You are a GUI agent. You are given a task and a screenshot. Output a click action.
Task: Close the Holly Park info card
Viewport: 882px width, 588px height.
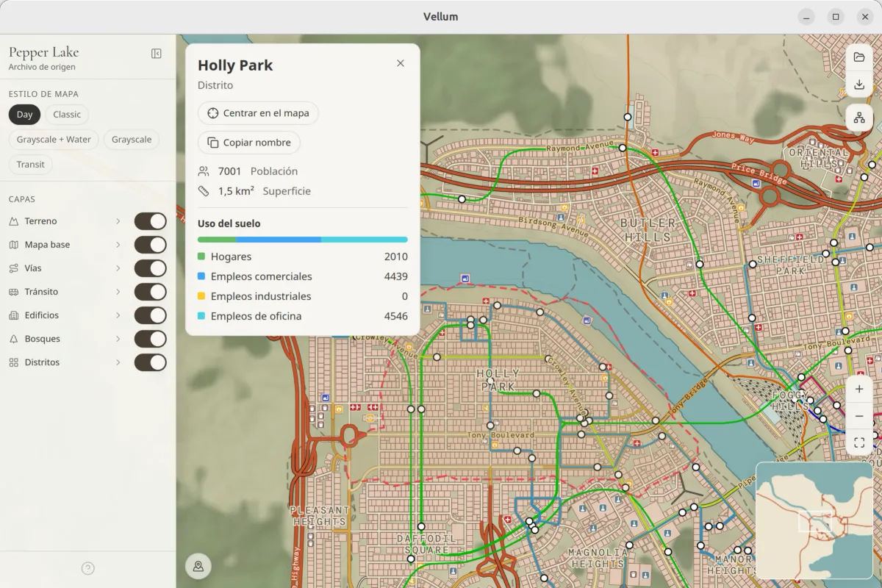[x=401, y=63]
